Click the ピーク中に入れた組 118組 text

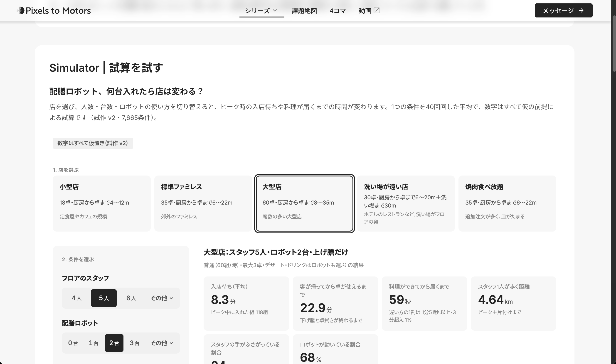239,312
